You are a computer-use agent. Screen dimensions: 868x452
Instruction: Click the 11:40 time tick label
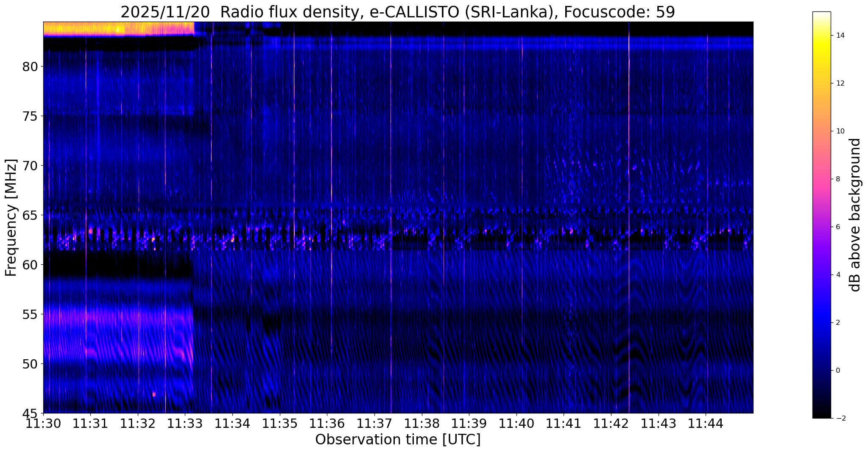[x=516, y=423]
